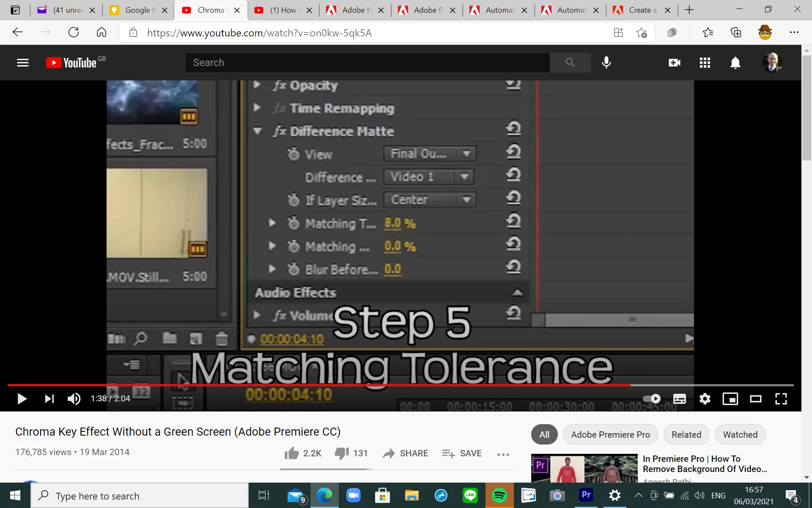Open browser Settings and more menu

(794, 33)
